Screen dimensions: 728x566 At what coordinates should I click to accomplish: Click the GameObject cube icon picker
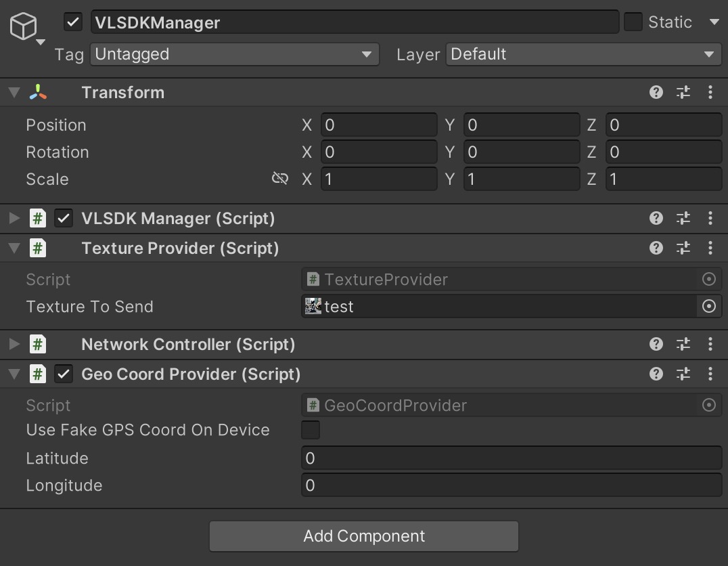tap(24, 28)
